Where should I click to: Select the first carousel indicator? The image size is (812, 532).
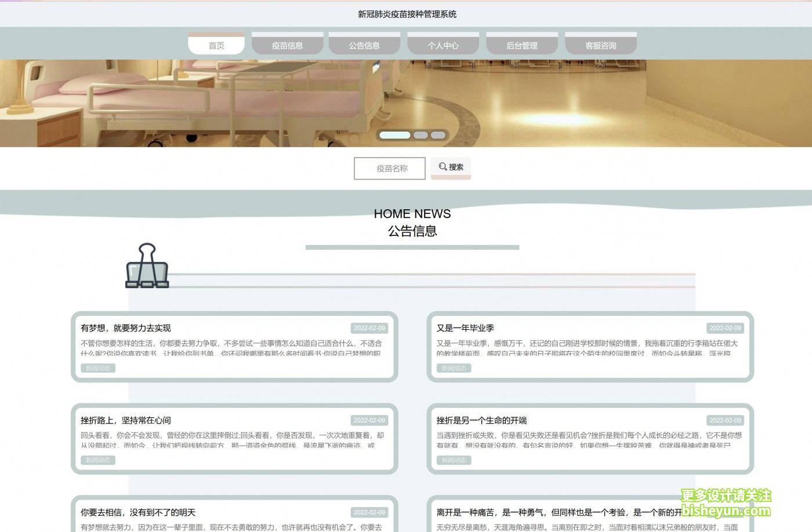tap(394, 135)
